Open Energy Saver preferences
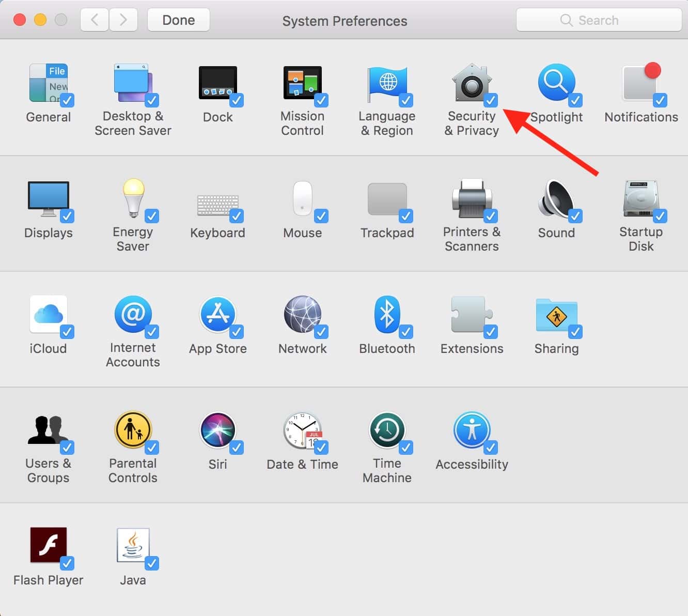Image resolution: width=688 pixels, height=616 pixels. (x=133, y=200)
